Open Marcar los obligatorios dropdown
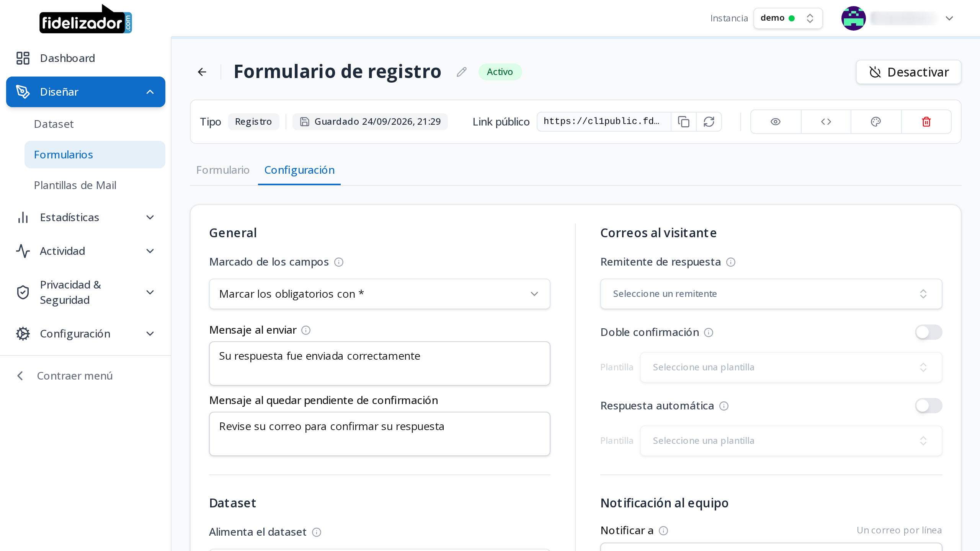 point(380,294)
